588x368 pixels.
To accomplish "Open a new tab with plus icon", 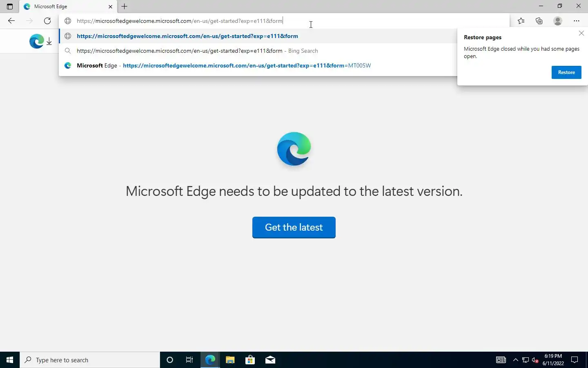I will pyautogui.click(x=125, y=7).
